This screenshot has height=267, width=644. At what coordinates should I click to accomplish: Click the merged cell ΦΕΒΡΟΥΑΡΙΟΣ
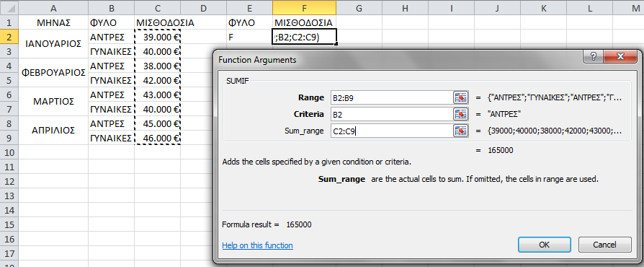coord(53,73)
